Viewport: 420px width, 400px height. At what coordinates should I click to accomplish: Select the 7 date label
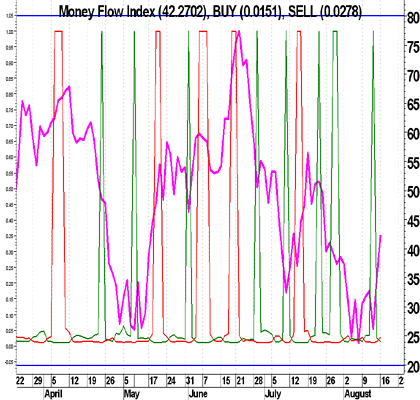205,381
